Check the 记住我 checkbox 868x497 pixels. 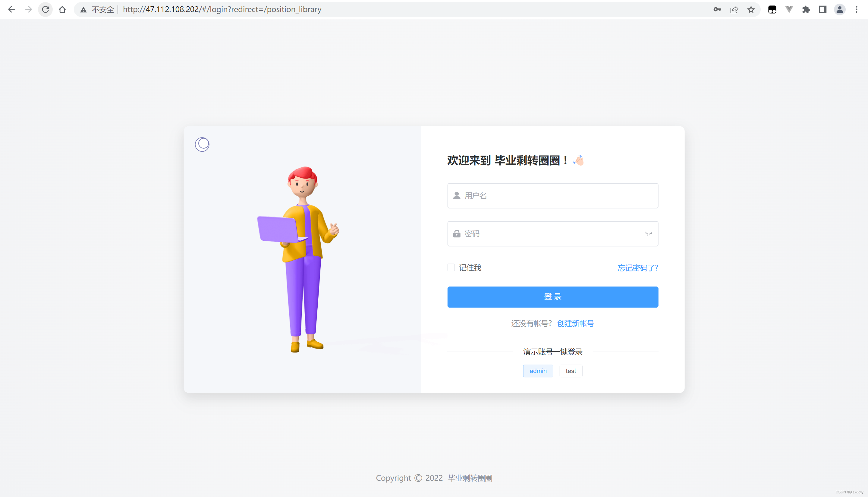[x=451, y=267]
